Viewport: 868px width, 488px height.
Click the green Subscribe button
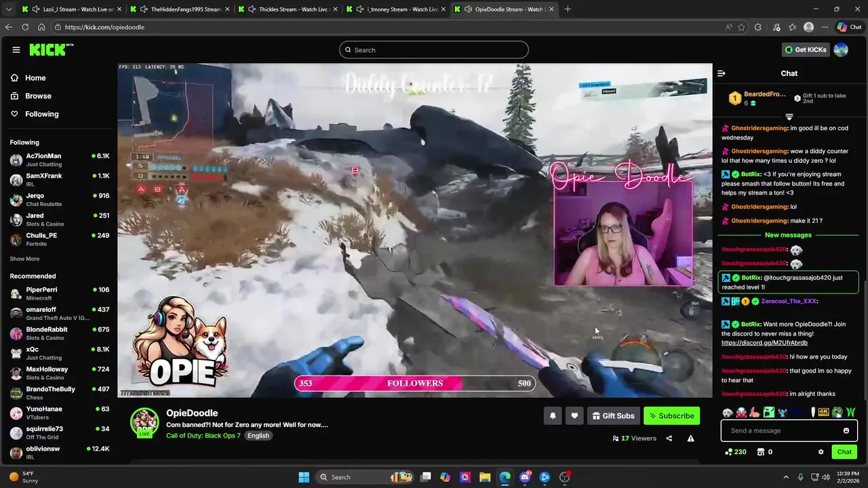tap(671, 415)
